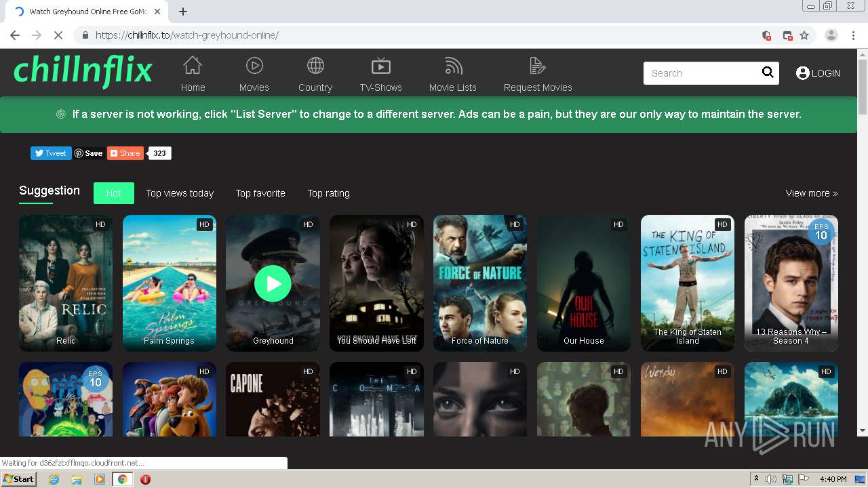Click the EPS 10 badge on 13 Reasons Why
868x488 pixels.
tap(821, 232)
